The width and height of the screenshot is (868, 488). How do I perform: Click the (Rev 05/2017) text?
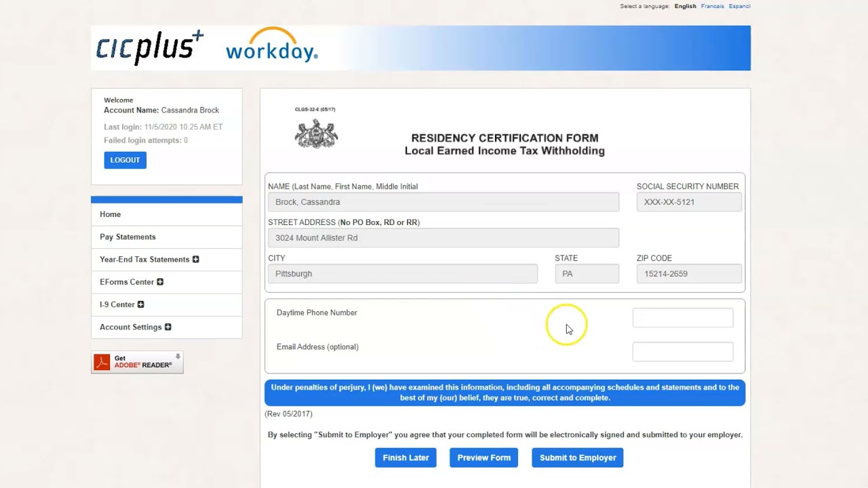(x=288, y=414)
